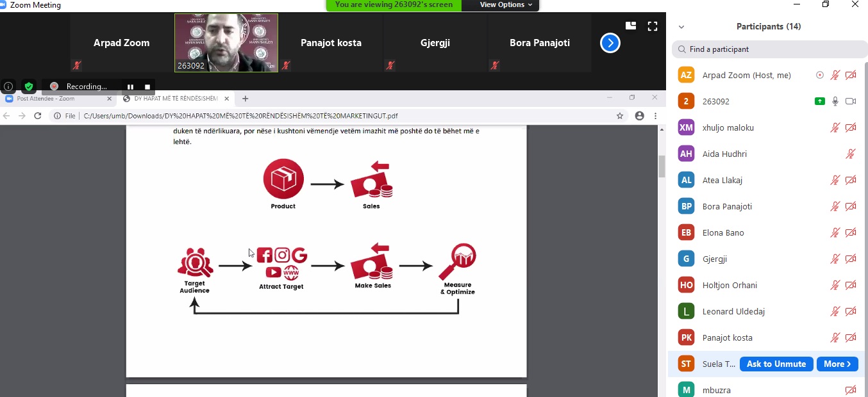
Task: Open a new browser tab
Action: 245,99
